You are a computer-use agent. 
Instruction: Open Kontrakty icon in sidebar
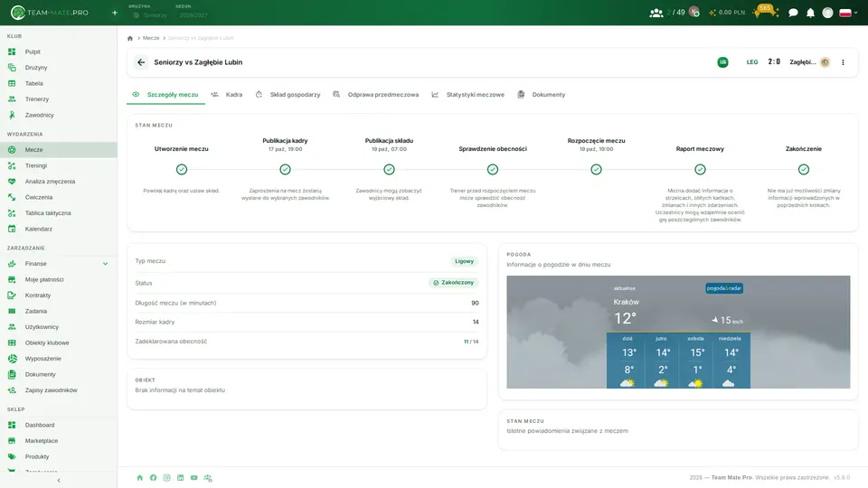(12, 296)
